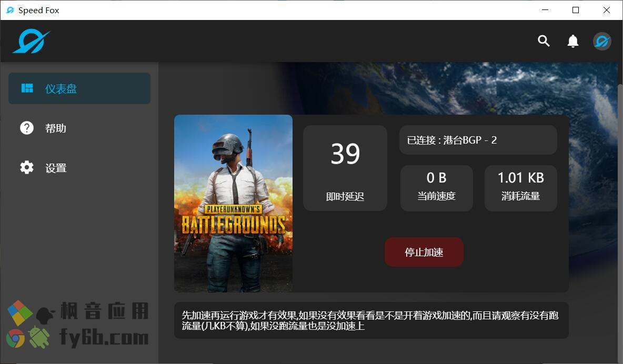Click the settings gear icon

coord(27,167)
